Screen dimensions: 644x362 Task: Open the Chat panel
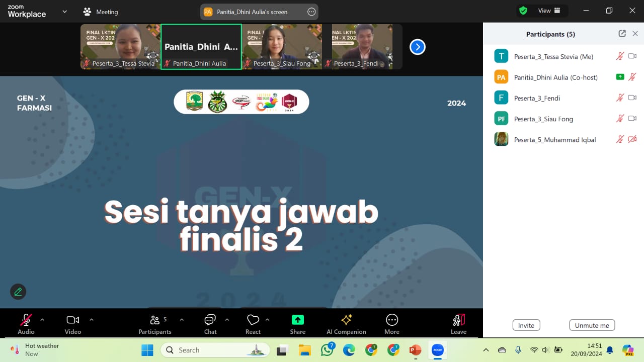(210, 324)
